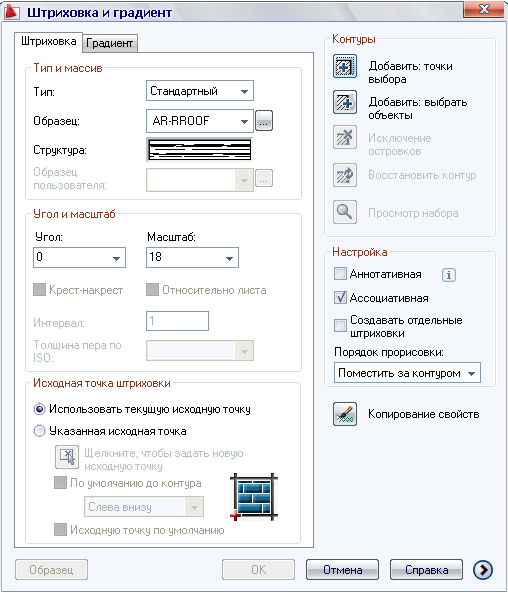Click the 'Копирование свойств' brush icon
The width and height of the screenshot is (508, 592).
pyautogui.click(x=345, y=414)
